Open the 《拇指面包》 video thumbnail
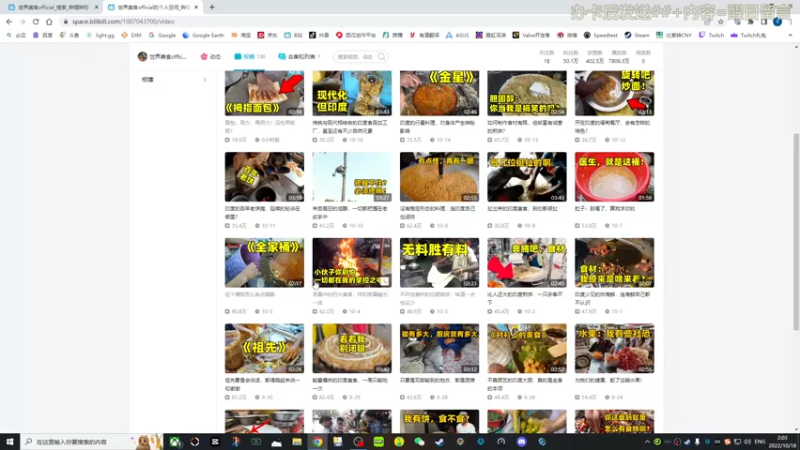The width and height of the screenshot is (800, 450). point(264,93)
